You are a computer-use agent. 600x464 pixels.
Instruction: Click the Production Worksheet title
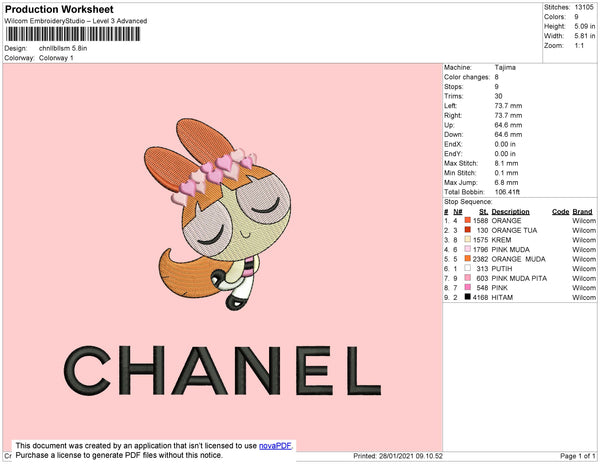coord(59,9)
